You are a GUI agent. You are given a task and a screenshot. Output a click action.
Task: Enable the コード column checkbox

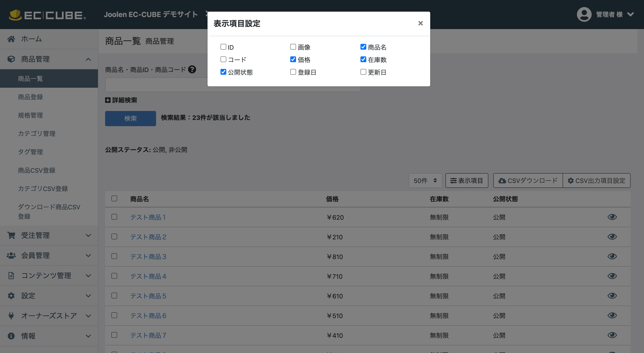point(223,59)
